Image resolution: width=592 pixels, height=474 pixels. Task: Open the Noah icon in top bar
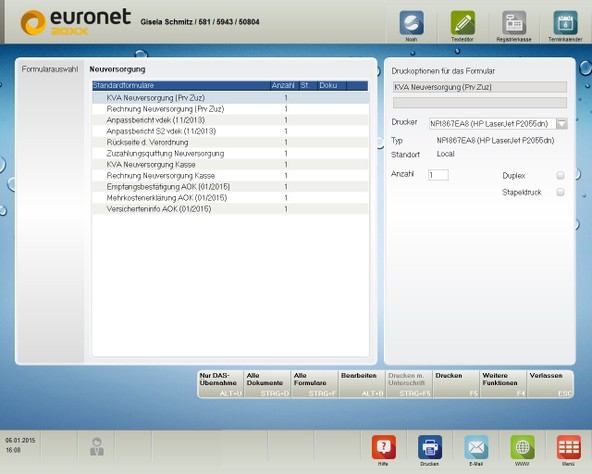click(x=412, y=23)
